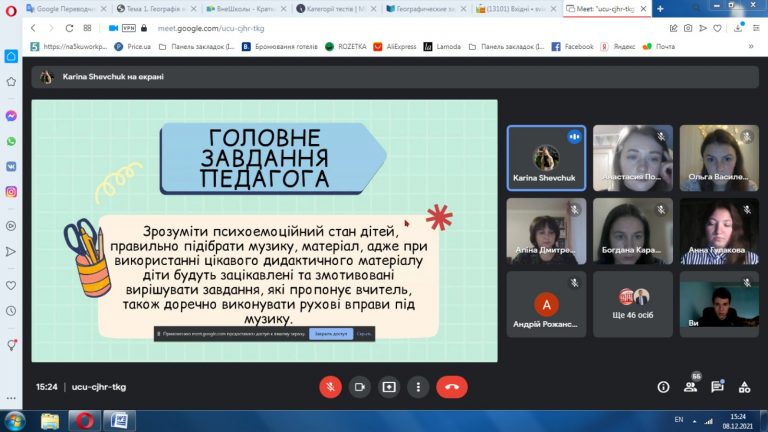
Task: Open the chat messages panel
Action: point(718,387)
